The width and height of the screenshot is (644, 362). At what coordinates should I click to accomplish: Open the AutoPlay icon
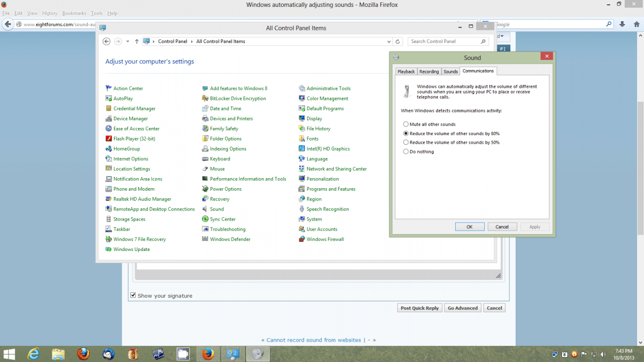click(109, 98)
